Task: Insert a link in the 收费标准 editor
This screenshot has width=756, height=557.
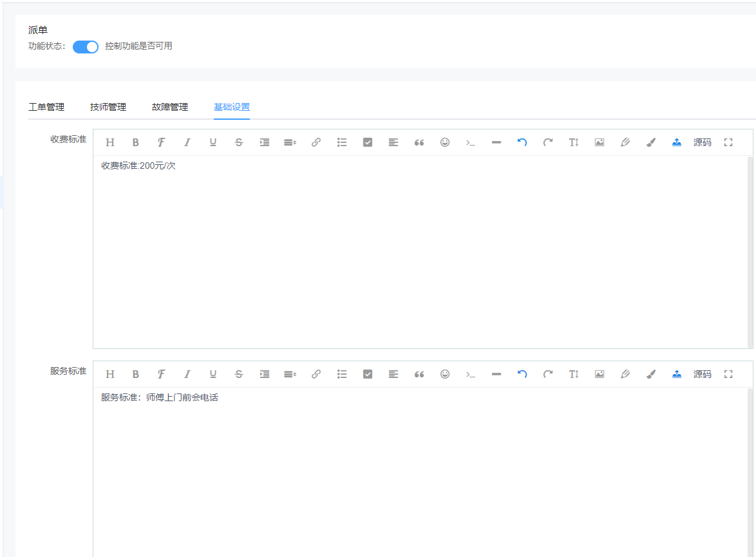Action: tap(316, 142)
